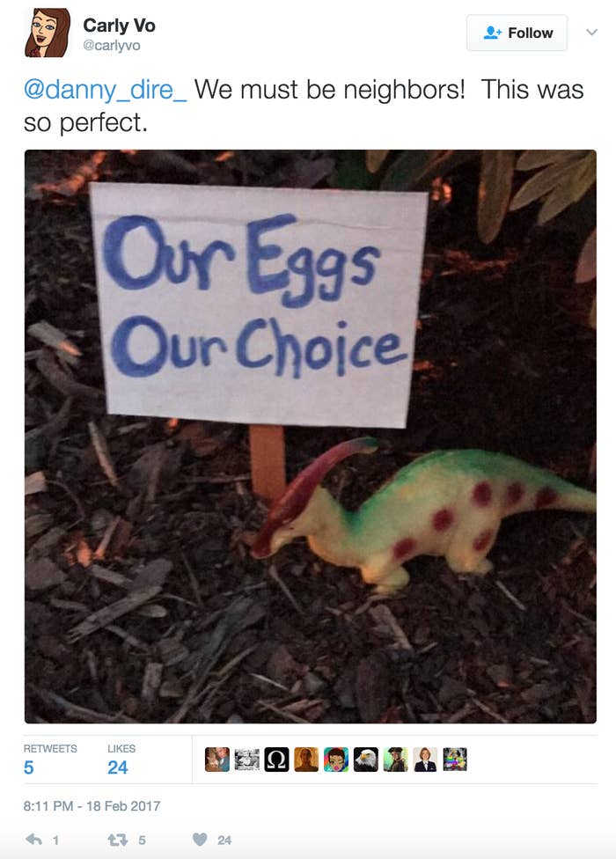Open Carly Vo's cartoon profile avatar
616x859 pixels.
click(48, 33)
